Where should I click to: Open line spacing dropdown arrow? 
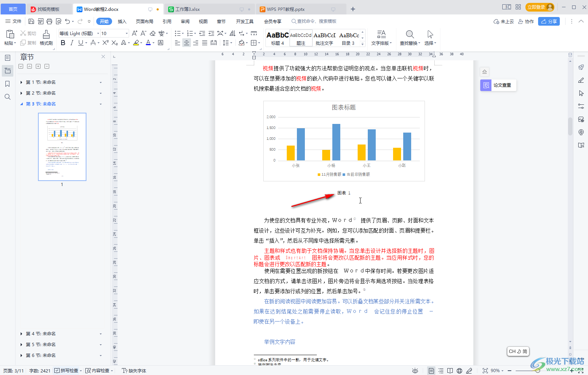coord(231,43)
